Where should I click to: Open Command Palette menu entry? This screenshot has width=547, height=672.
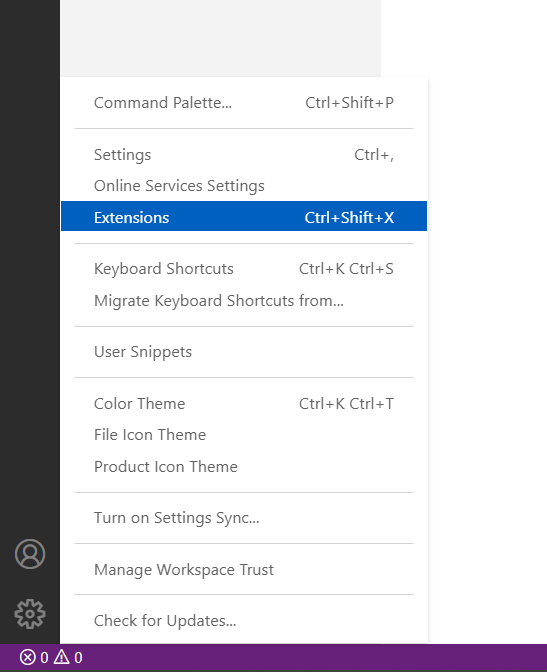[x=244, y=103]
